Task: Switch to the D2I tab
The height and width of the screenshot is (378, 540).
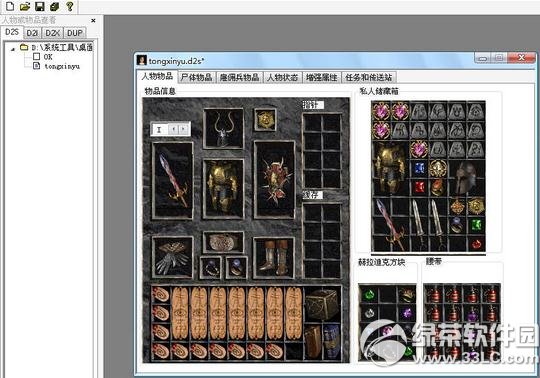Action: pos(32,33)
